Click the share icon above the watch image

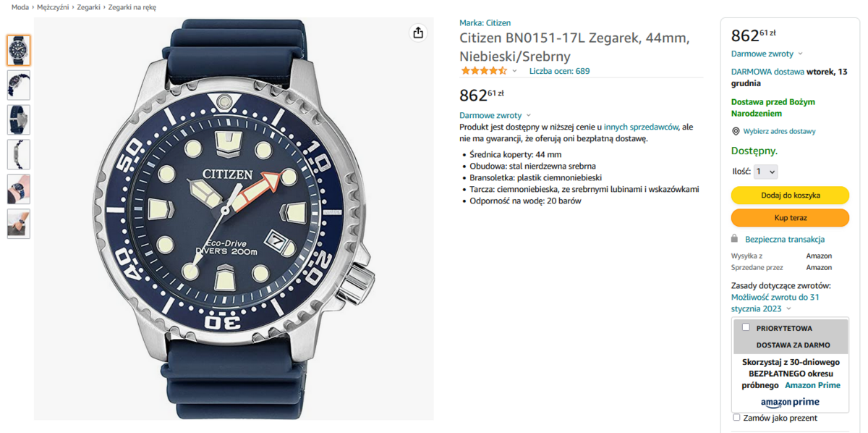tap(418, 33)
